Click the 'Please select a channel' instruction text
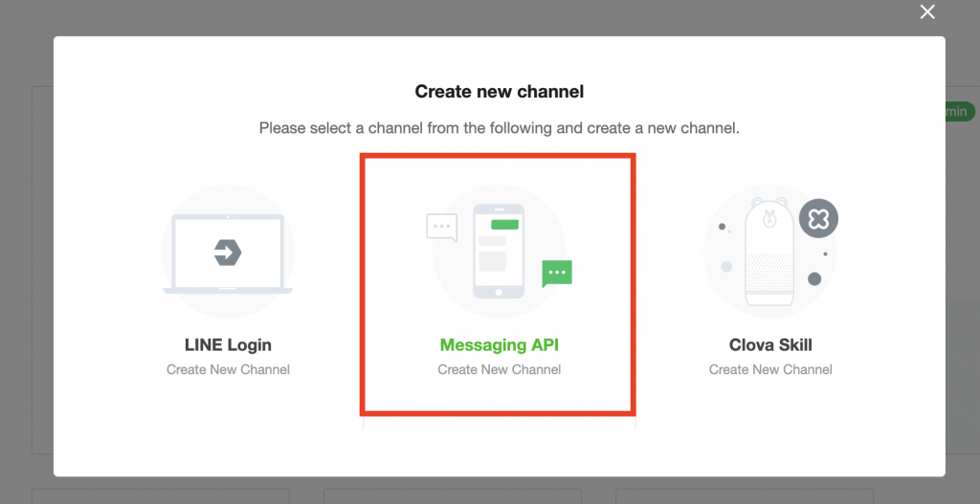980x504 pixels. point(500,129)
